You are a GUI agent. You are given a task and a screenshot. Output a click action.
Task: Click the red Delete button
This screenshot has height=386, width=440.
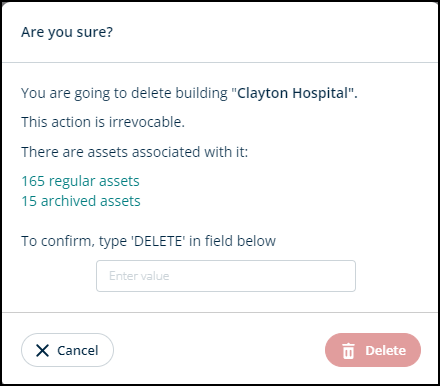point(373,350)
